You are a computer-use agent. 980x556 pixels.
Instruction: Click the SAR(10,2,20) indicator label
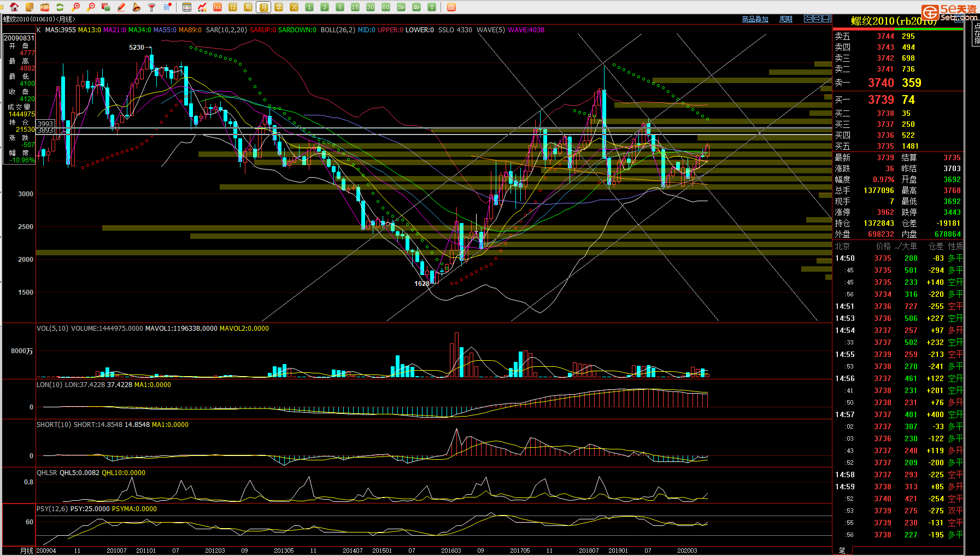(226, 30)
